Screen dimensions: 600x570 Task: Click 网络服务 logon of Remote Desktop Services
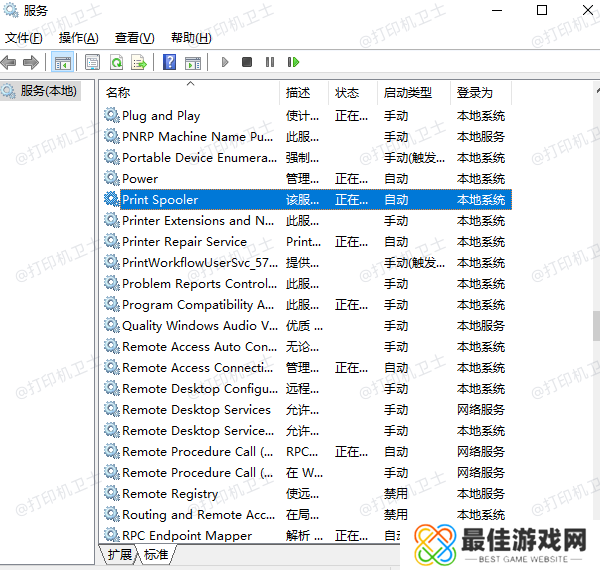pyautogui.click(x=481, y=410)
